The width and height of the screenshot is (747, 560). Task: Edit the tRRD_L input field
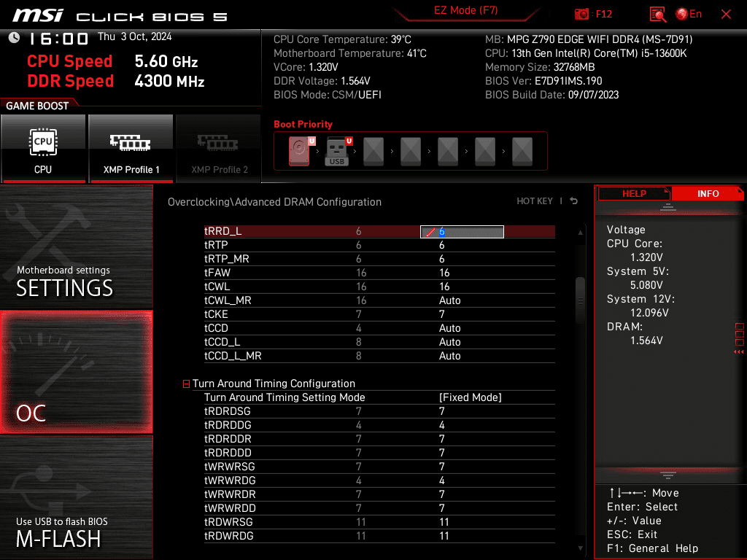pyautogui.click(x=462, y=232)
